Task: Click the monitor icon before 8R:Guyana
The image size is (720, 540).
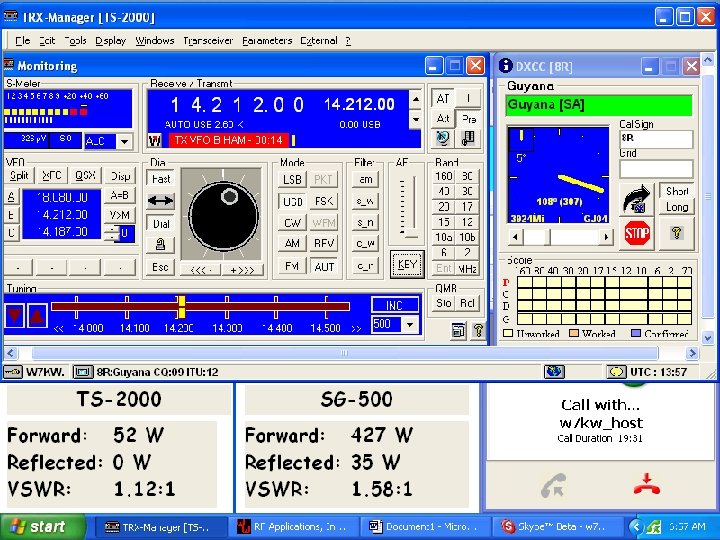Action: [x=83, y=372]
